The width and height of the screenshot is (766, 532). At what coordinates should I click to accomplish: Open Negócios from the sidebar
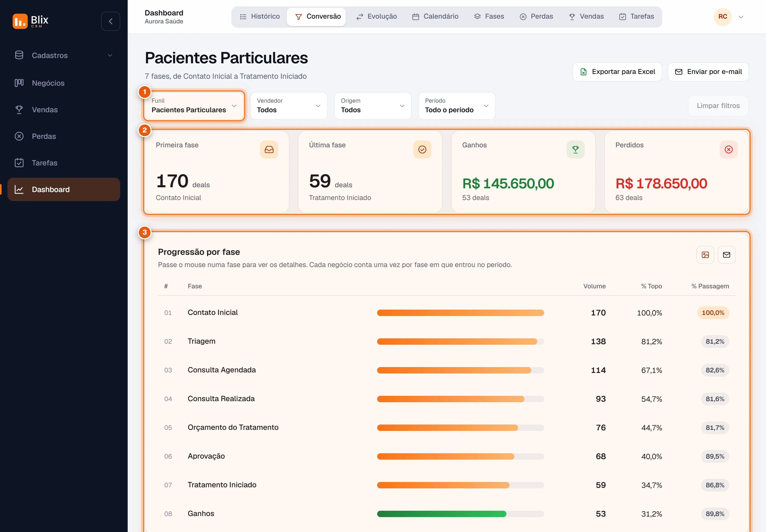pos(64,83)
